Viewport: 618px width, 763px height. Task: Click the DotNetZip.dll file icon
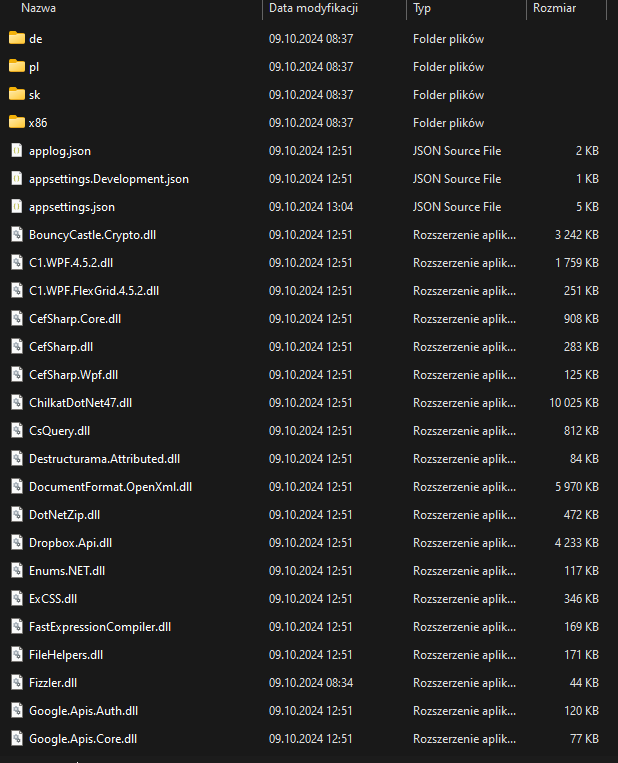tap(17, 514)
